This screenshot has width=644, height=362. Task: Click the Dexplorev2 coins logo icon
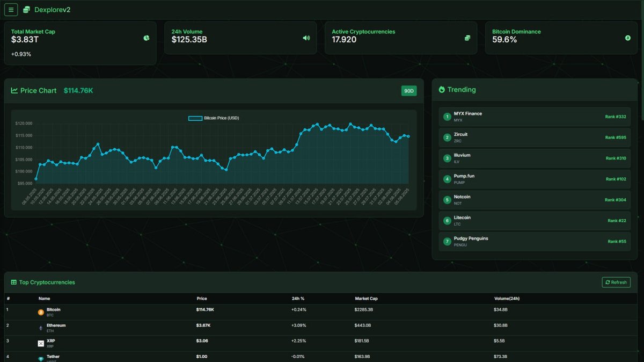click(26, 10)
